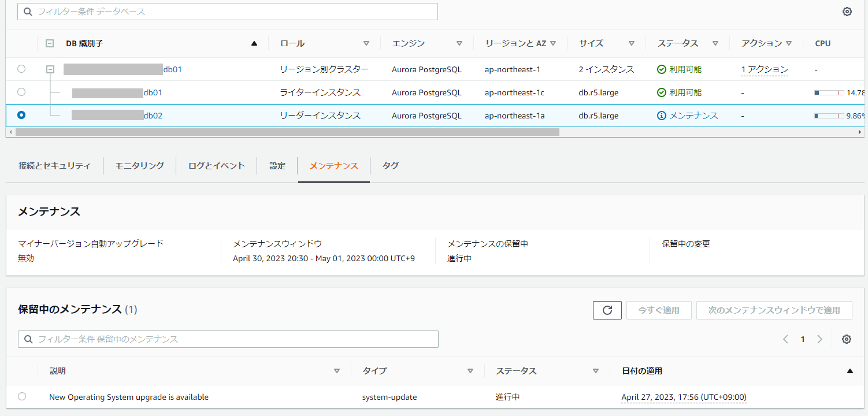Select reader instance db02 radio button
868x416 pixels.
tap(21, 115)
